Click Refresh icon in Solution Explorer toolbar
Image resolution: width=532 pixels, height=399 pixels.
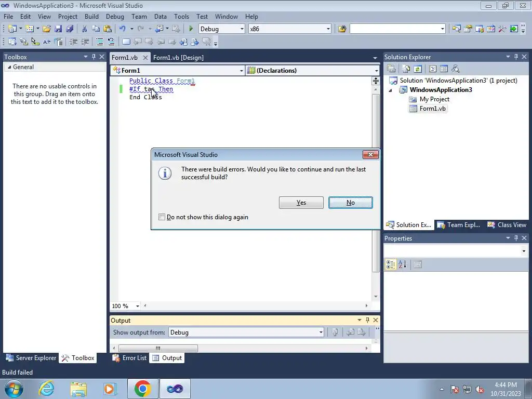click(x=418, y=69)
